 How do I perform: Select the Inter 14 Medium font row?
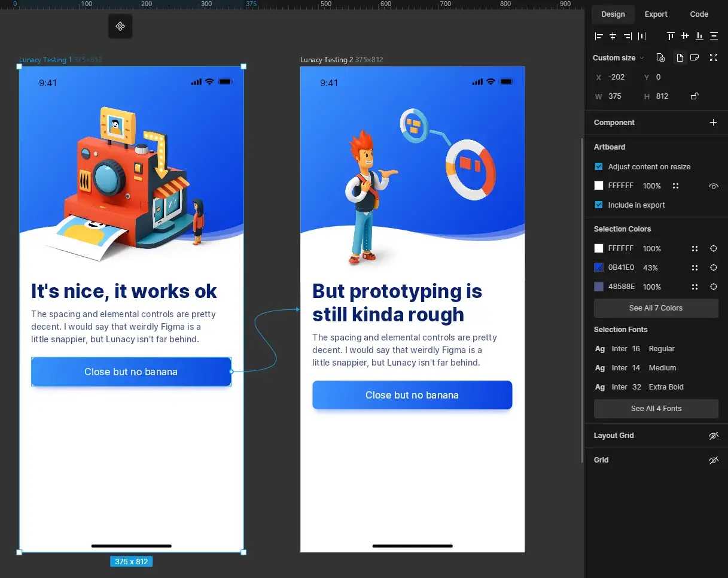636,368
